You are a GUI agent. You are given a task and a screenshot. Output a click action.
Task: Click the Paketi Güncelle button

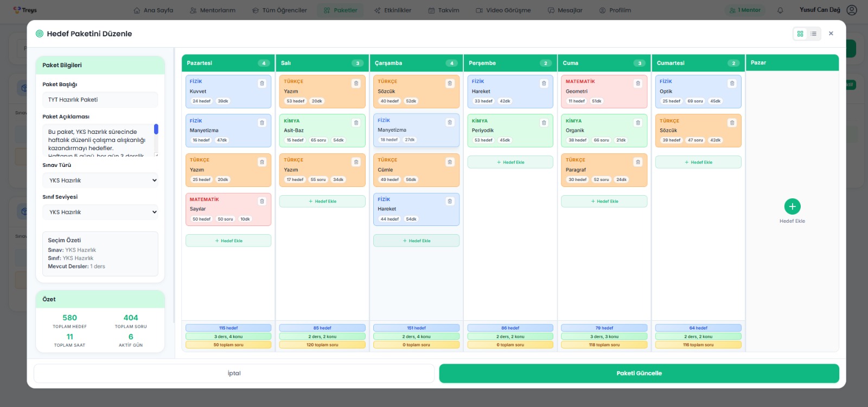(x=639, y=373)
